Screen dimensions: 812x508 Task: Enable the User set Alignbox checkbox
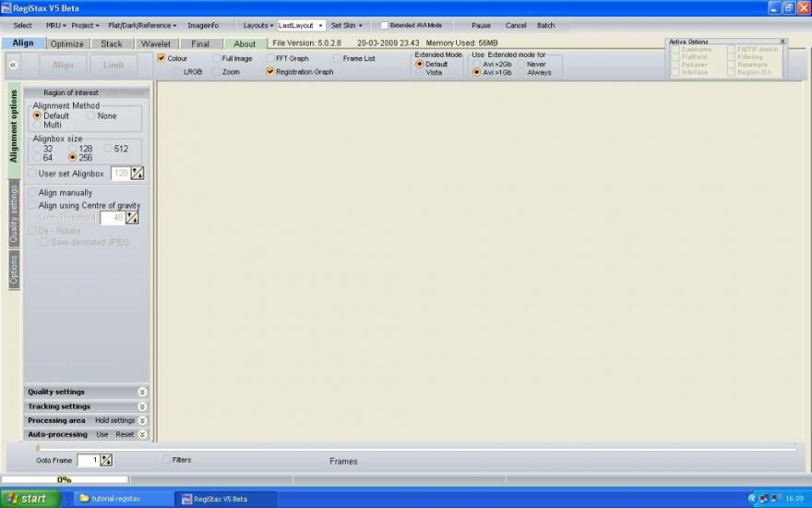pos(32,173)
